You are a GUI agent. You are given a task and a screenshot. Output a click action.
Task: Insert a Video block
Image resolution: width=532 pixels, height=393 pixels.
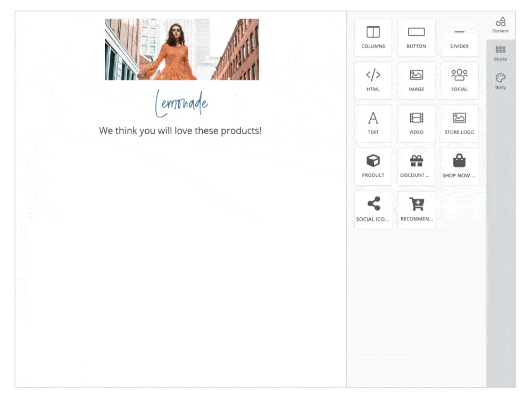(417, 123)
